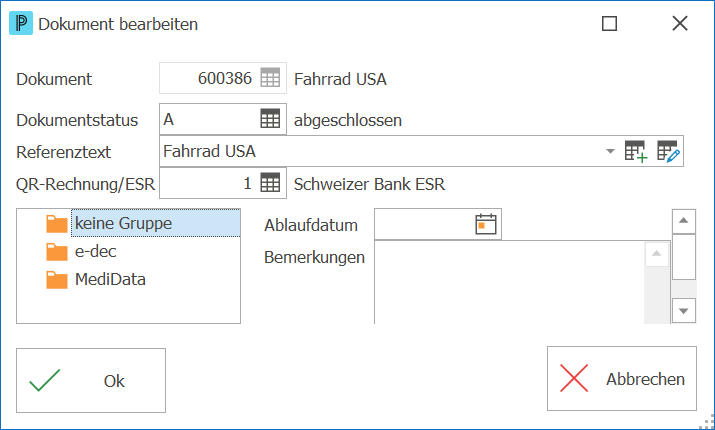Screen dimensions: 715x430
Task: Click folder icon of MediaData group
Action: [x=57, y=280]
